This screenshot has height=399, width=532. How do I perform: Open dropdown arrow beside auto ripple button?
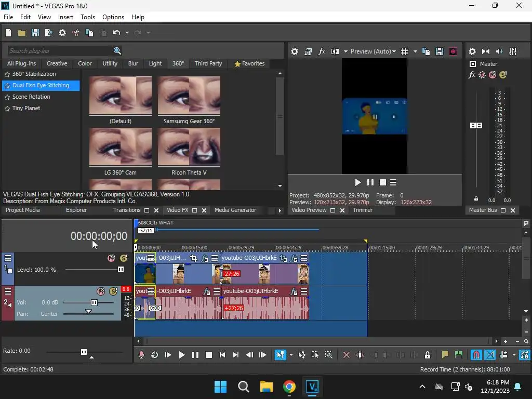click(514, 355)
